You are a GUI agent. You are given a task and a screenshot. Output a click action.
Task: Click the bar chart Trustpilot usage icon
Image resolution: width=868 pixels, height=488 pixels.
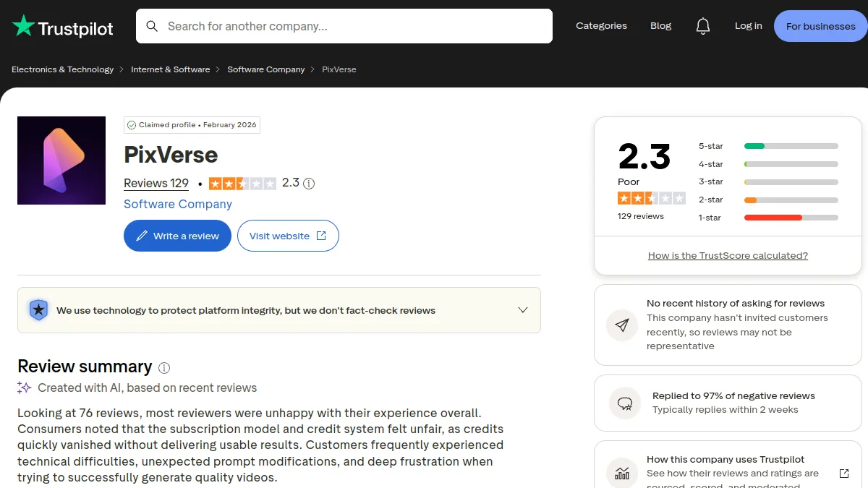622,473
